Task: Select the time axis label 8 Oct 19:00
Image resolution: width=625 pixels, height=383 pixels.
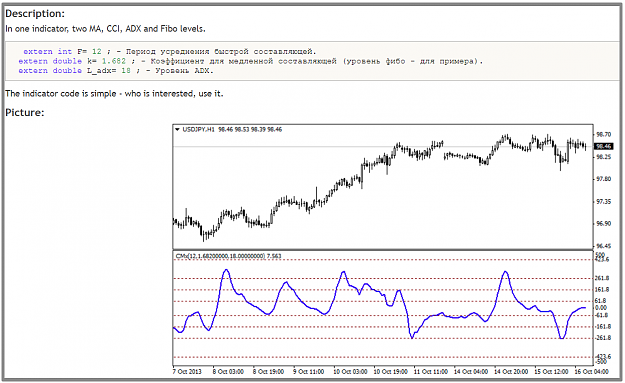Action: tap(268, 371)
